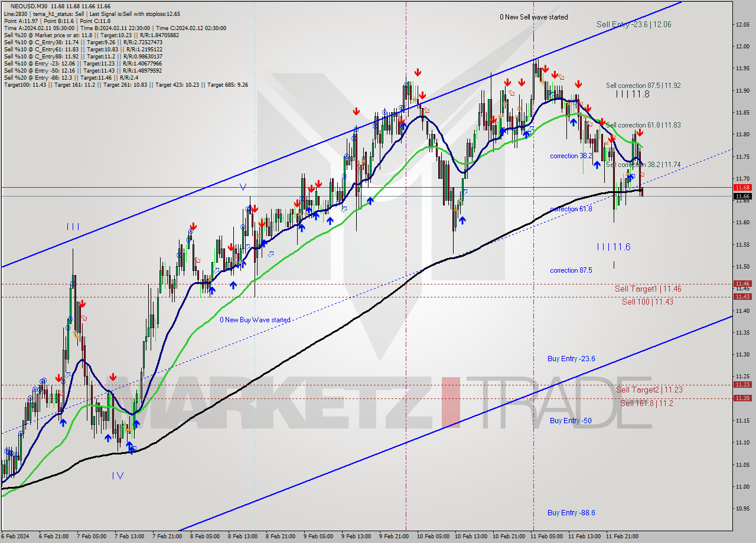Viewport: 756px width, 543px height.
Task: Click the 11.90 price axis label
Action: tap(742, 90)
